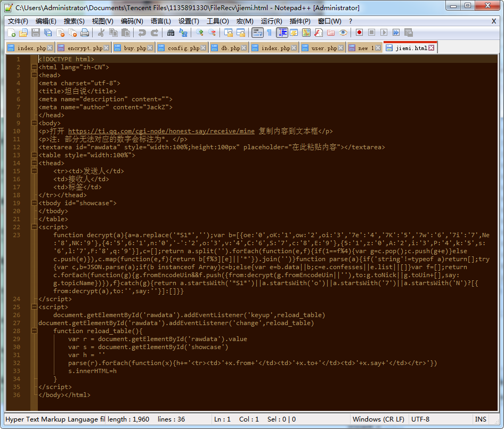The width and height of the screenshot is (504, 429).
Task: Click the Run macro multiple times icon
Action: point(396,33)
